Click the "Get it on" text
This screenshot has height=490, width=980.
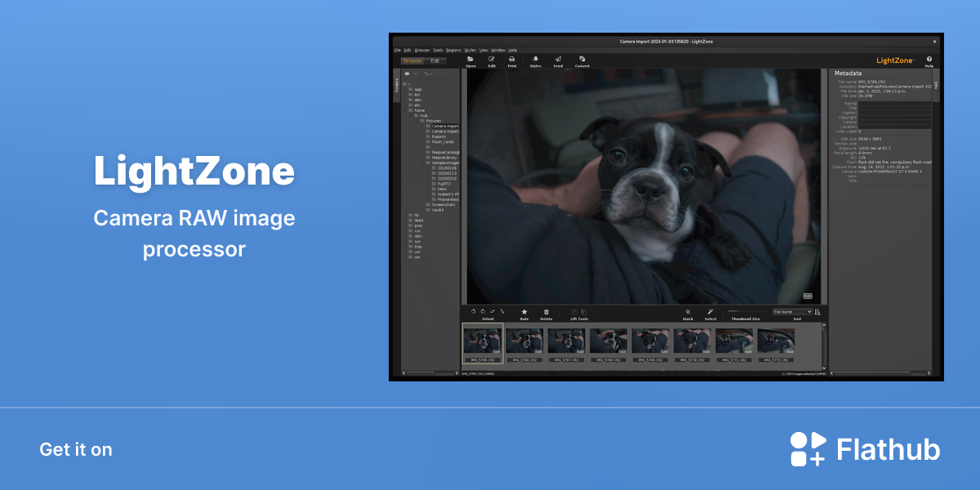click(x=76, y=449)
